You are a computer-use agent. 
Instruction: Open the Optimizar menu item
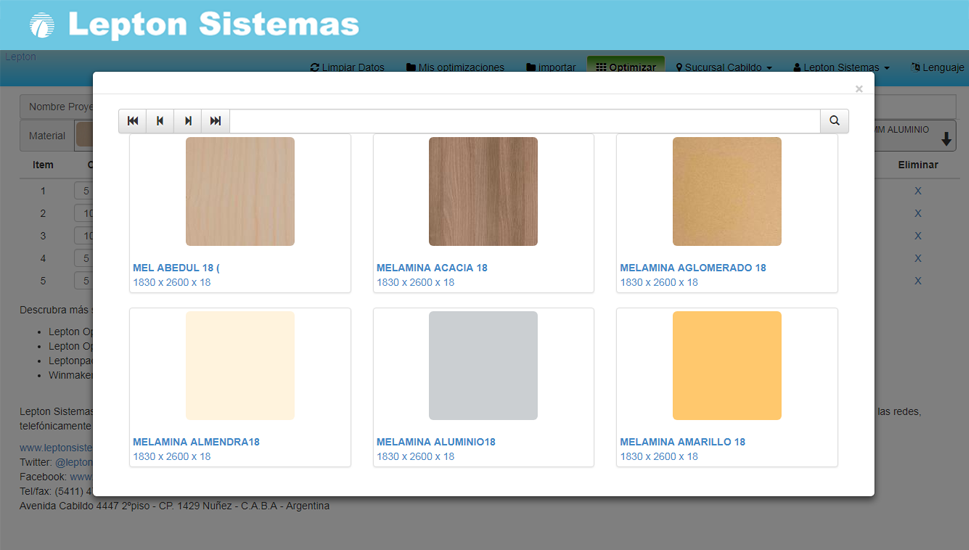click(626, 67)
